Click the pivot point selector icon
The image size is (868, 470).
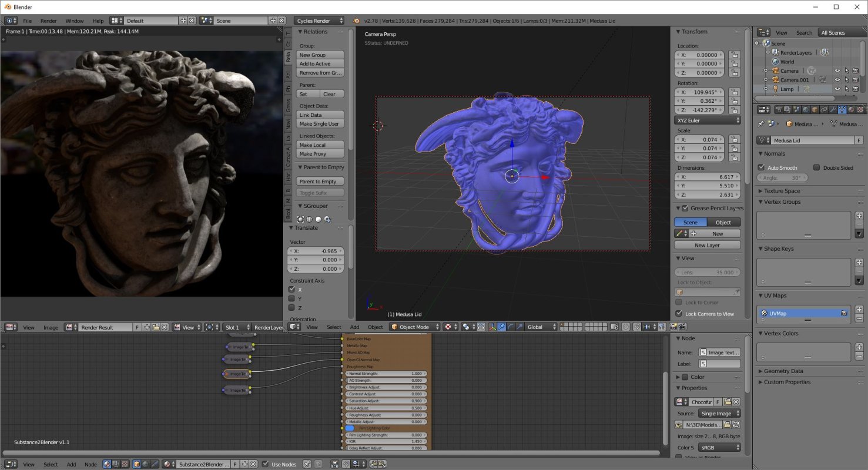coord(467,327)
